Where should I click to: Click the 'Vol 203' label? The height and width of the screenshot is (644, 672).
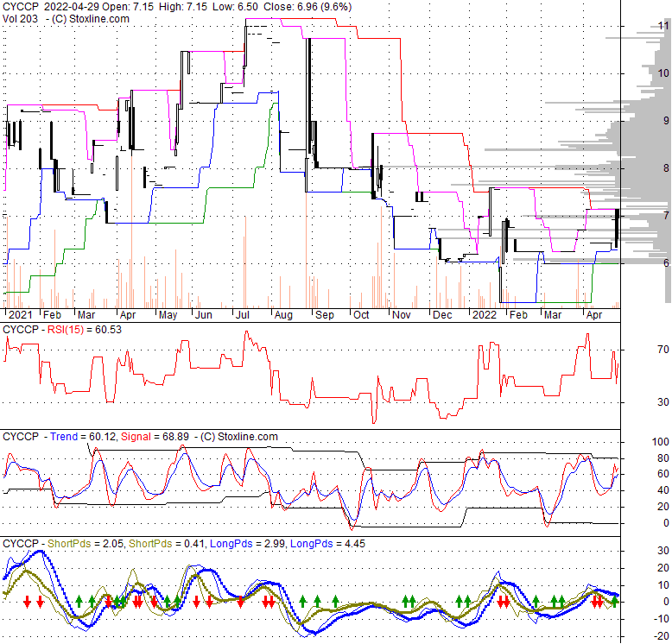pos(20,19)
